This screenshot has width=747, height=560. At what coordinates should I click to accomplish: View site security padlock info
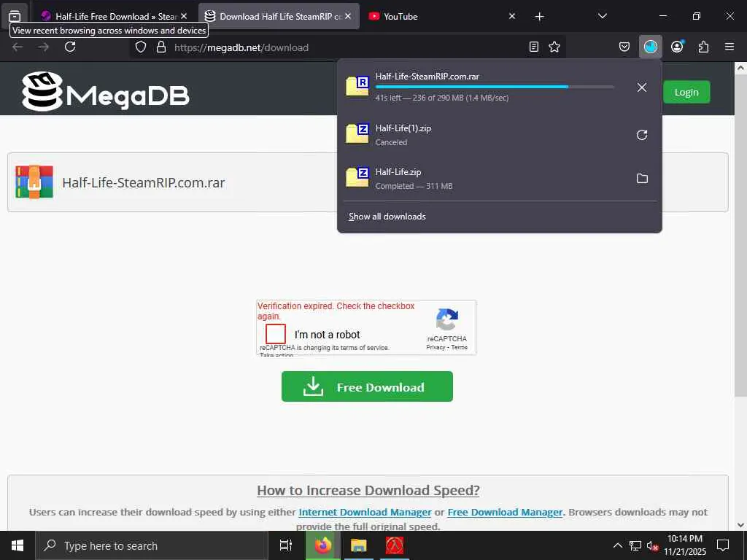[x=161, y=47]
